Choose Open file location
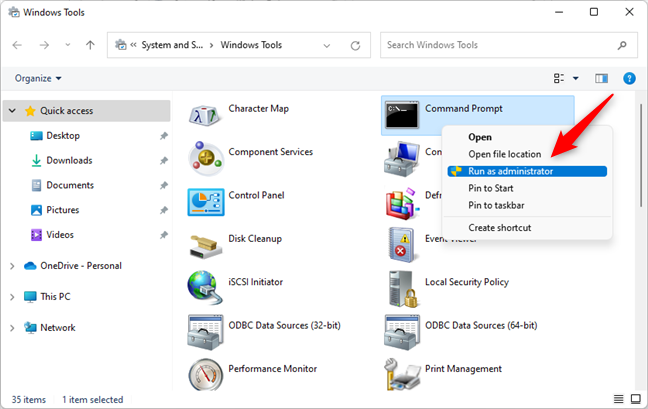This screenshot has height=409, width=648. (x=527, y=154)
